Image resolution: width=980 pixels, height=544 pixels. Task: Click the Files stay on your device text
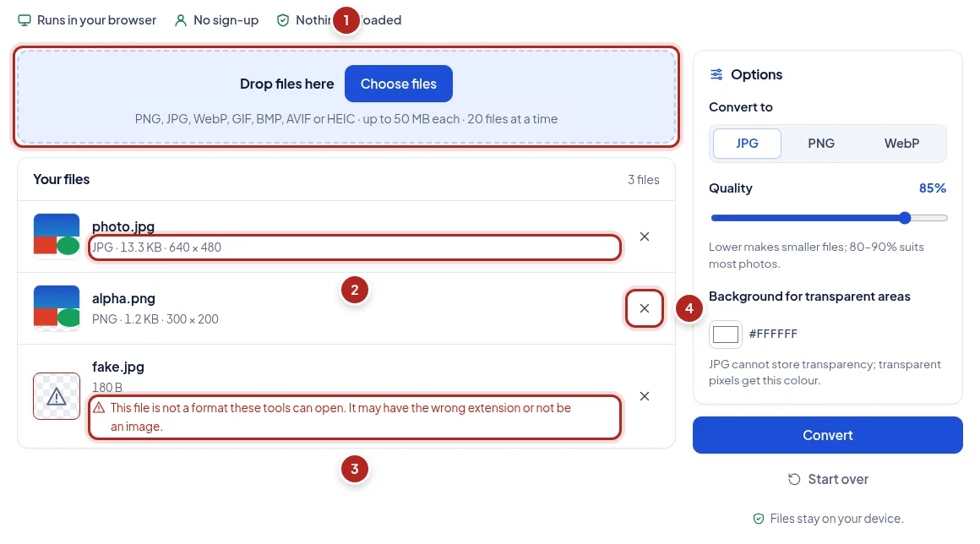coord(837,519)
